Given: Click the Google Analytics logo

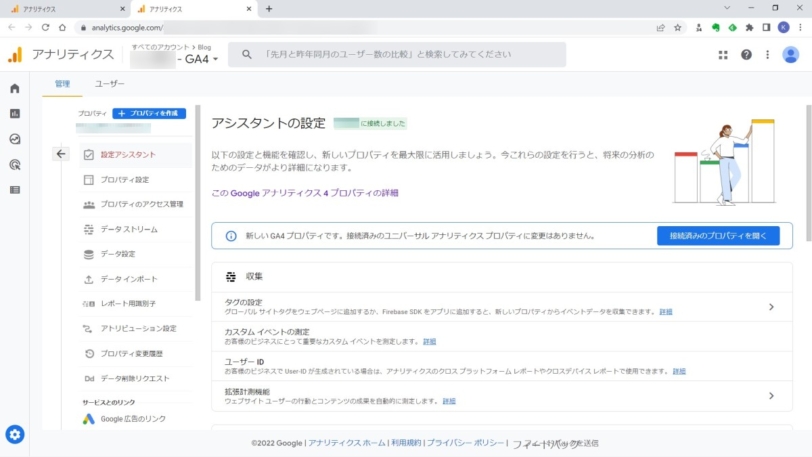Looking at the screenshot, I should click(16, 54).
